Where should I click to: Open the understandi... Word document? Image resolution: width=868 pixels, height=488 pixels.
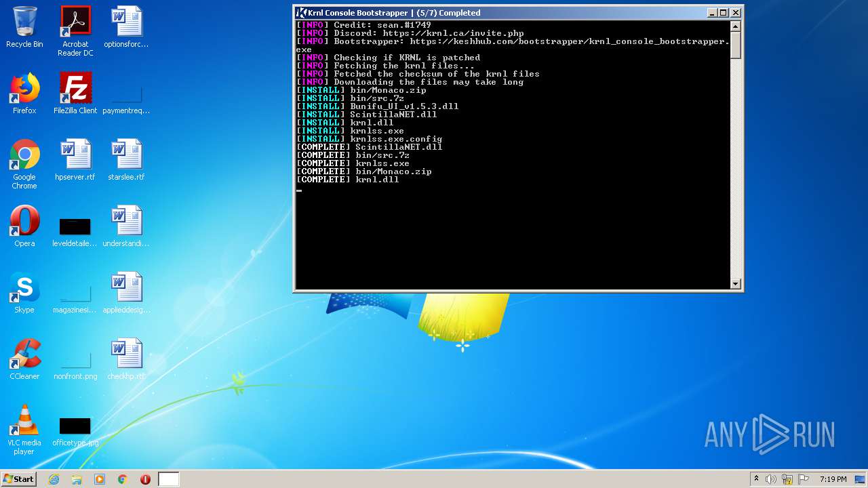click(126, 226)
